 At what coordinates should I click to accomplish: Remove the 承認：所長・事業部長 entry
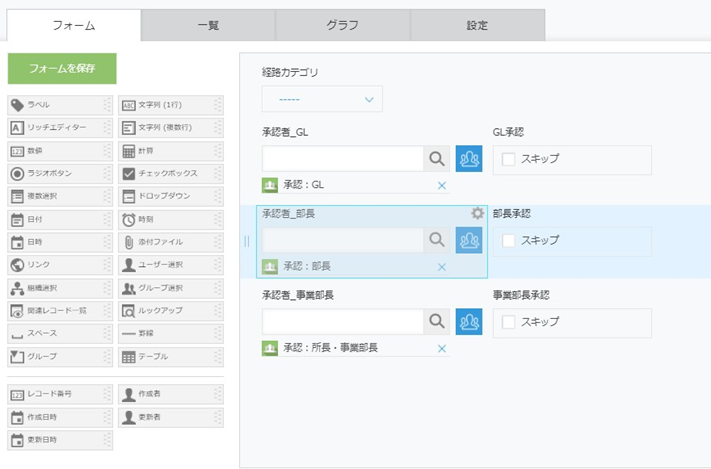(x=442, y=349)
